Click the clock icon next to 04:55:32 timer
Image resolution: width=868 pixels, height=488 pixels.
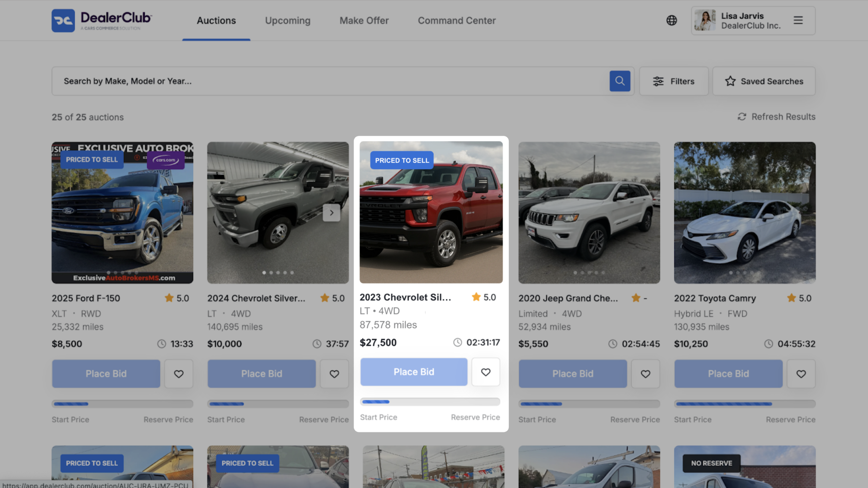click(769, 344)
